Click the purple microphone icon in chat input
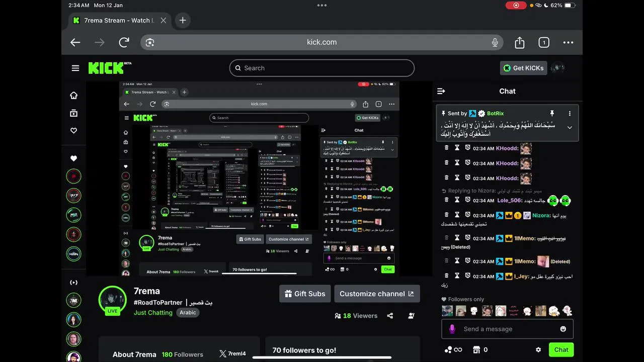 (452, 329)
